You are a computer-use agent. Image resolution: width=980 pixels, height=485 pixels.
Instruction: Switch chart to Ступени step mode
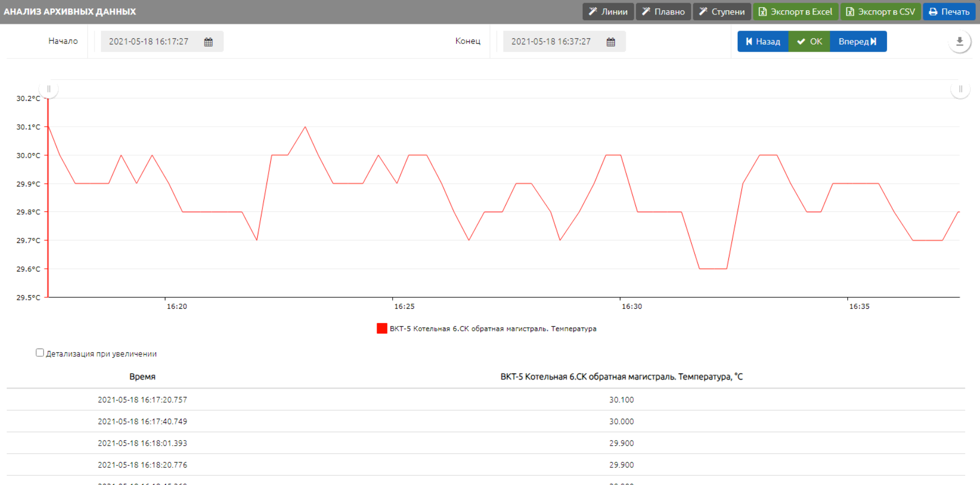point(722,11)
